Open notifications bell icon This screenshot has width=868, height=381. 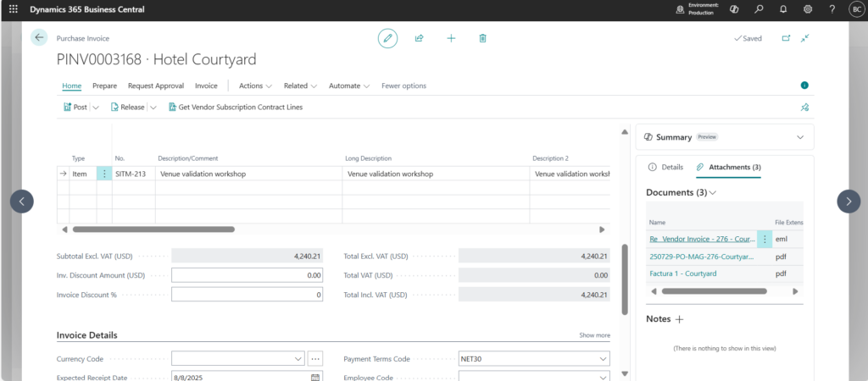point(783,9)
